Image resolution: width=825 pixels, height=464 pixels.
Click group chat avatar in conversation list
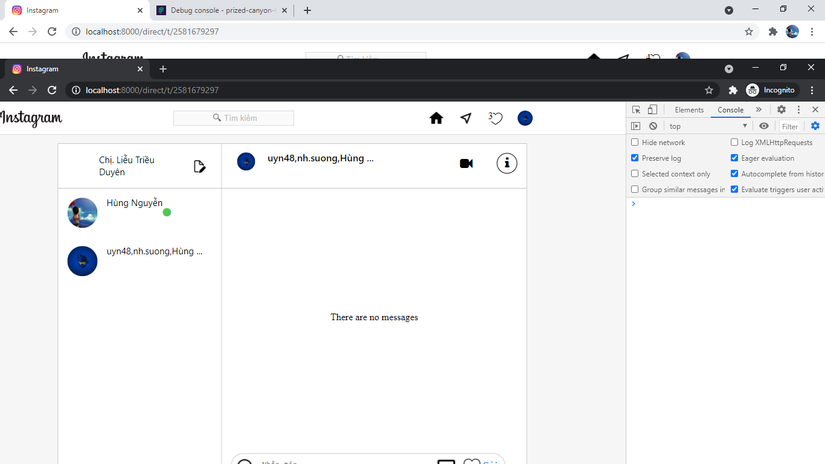click(82, 261)
